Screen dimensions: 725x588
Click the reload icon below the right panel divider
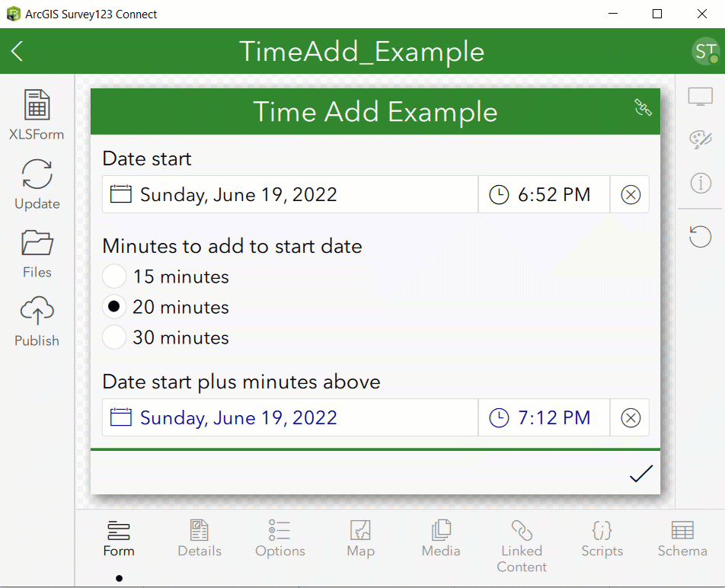click(700, 237)
